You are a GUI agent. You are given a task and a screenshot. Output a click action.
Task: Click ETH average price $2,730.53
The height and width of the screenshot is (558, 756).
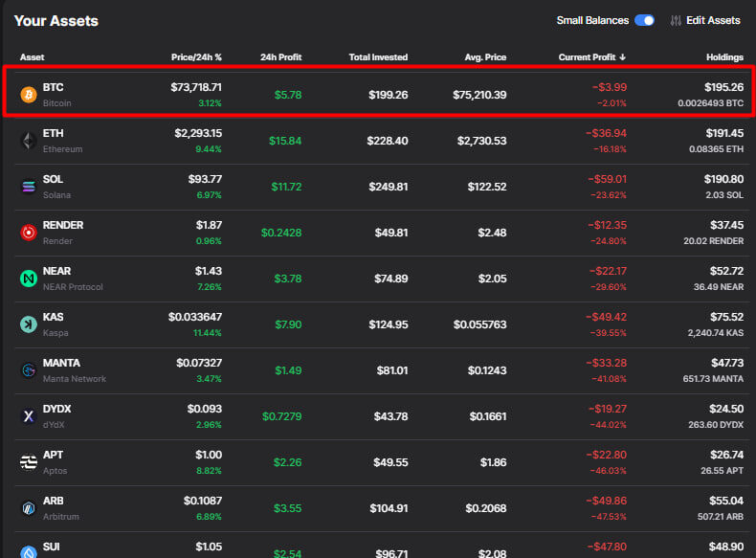[481, 141]
